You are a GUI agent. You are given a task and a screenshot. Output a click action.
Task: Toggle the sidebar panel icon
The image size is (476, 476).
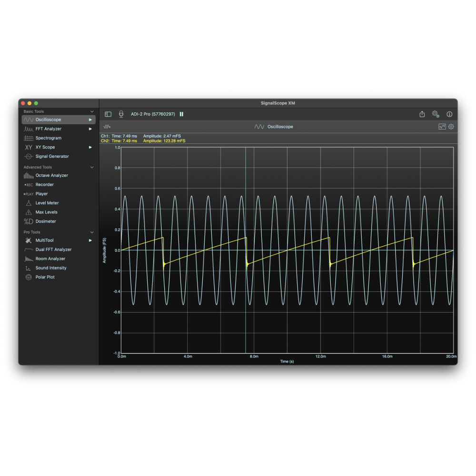[x=108, y=114]
